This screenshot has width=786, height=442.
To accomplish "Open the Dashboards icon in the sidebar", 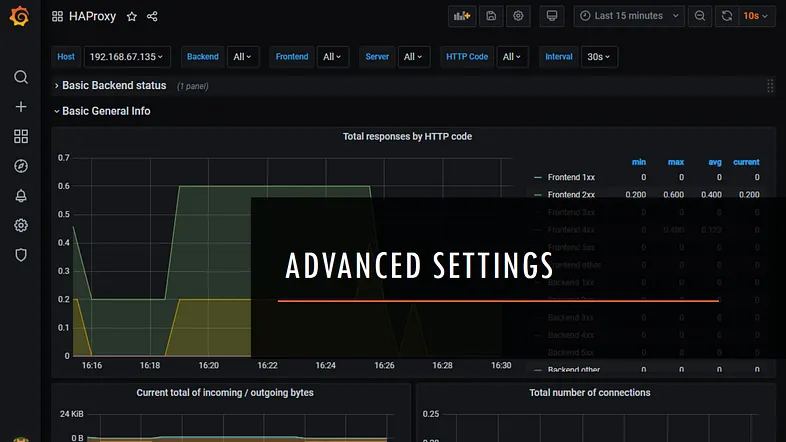I will (x=21, y=136).
